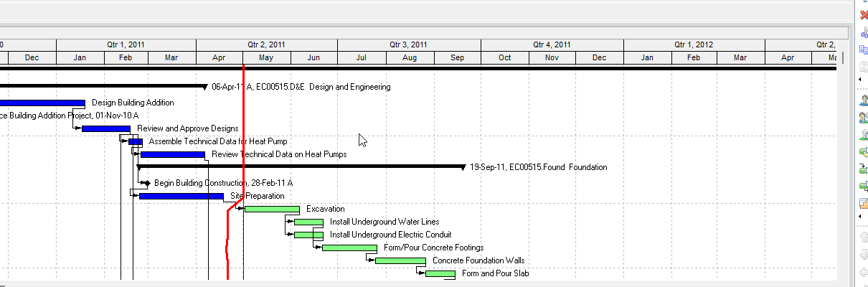Select the Form and Pour Slab bar

pos(440,273)
